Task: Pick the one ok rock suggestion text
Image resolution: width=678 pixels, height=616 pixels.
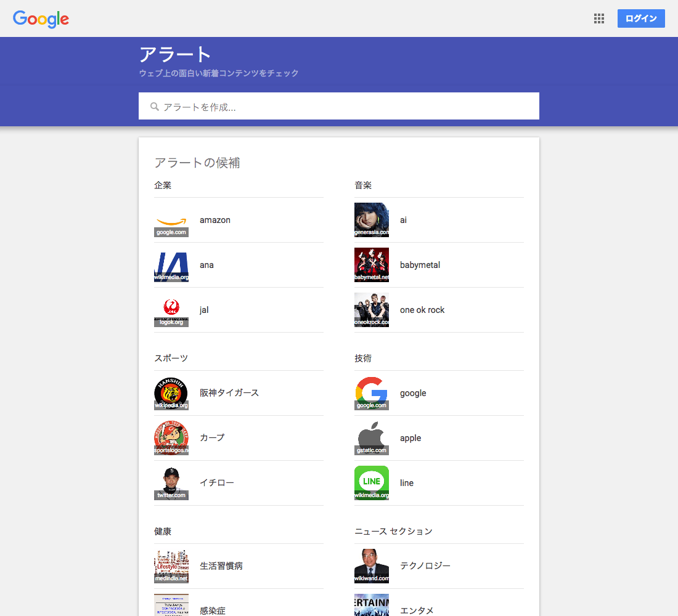Action: coord(422,310)
